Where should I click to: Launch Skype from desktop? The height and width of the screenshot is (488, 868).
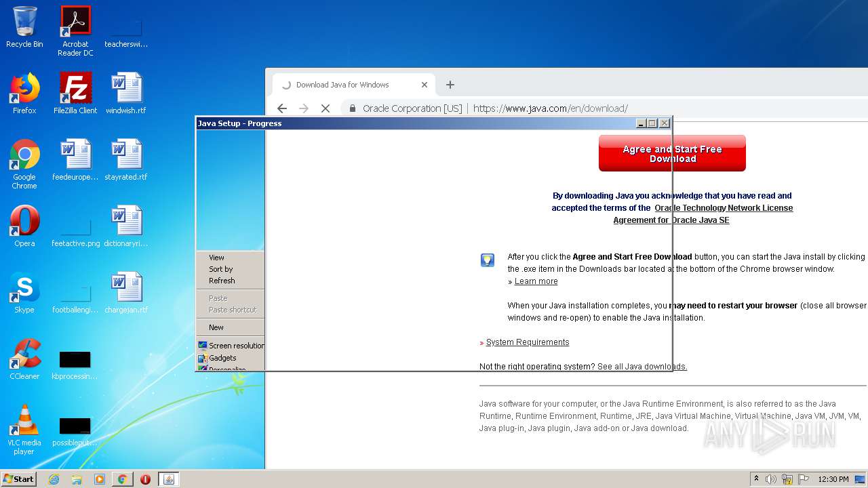[24, 293]
